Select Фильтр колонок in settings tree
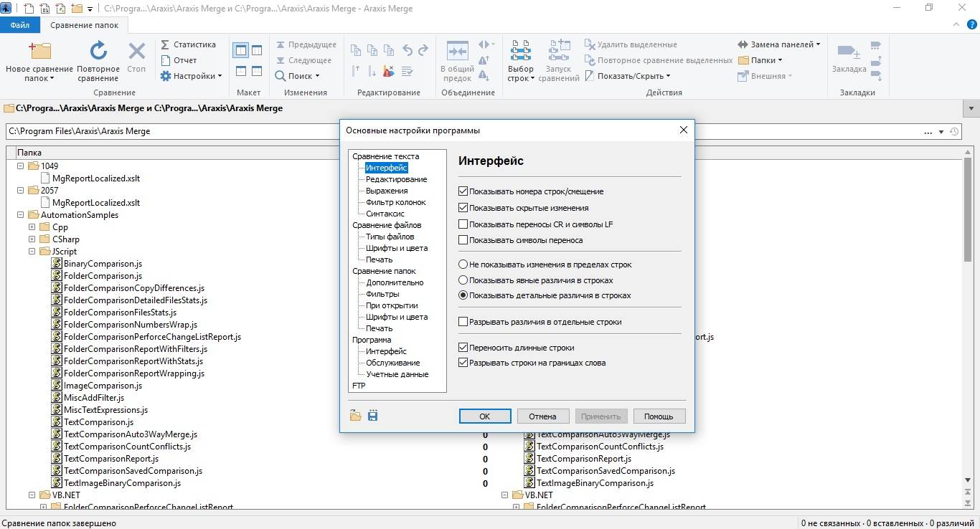Image resolution: width=980 pixels, height=529 pixels. [396, 202]
